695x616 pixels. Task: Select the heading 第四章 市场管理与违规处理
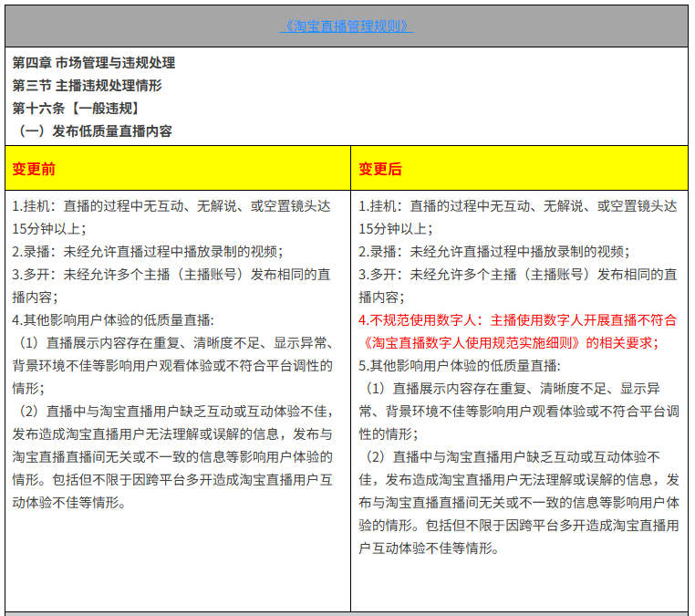(94, 63)
